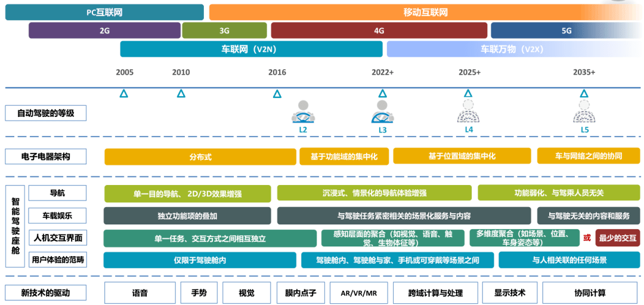Image resolution: width=644 pixels, height=305 pixels.
Task: Click the triangle marker under 2005
Action: [x=124, y=94]
